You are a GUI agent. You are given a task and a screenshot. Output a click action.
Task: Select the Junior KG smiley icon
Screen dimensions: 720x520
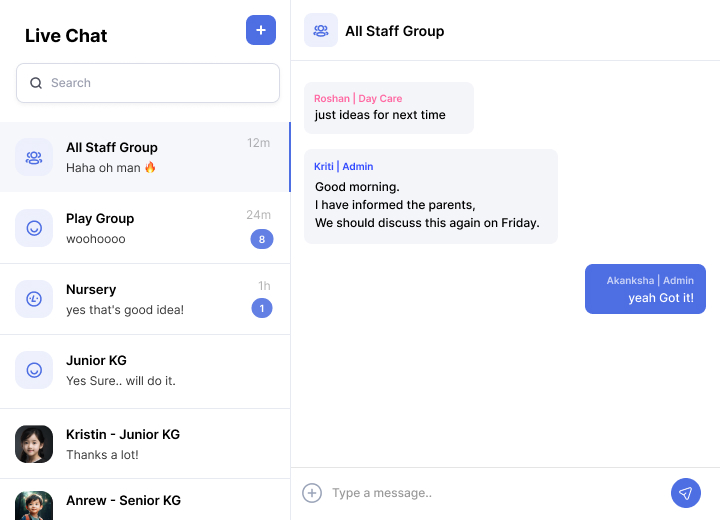pos(34,370)
